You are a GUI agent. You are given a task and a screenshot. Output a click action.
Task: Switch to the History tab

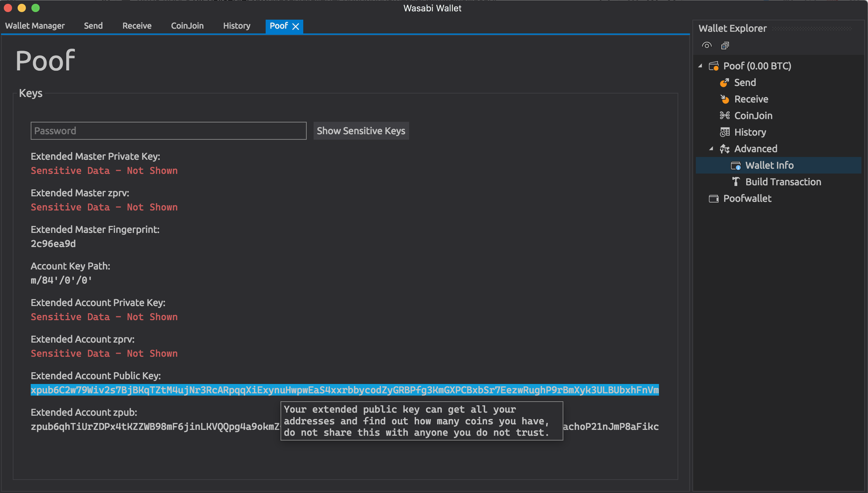pyautogui.click(x=237, y=26)
